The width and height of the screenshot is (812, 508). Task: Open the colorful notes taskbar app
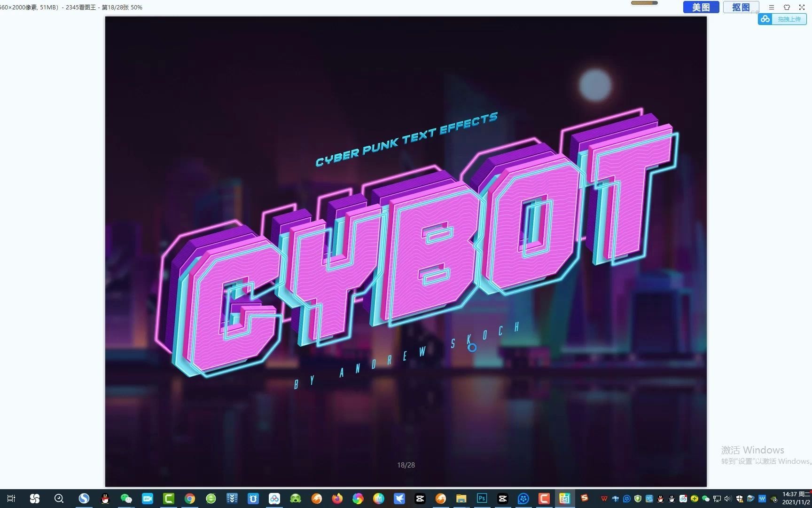click(379, 499)
